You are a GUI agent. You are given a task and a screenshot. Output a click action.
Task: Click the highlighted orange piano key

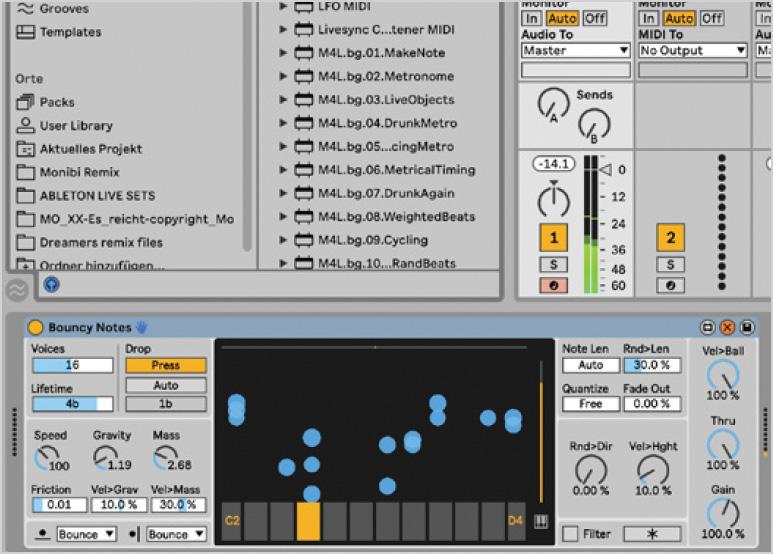click(308, 521)
